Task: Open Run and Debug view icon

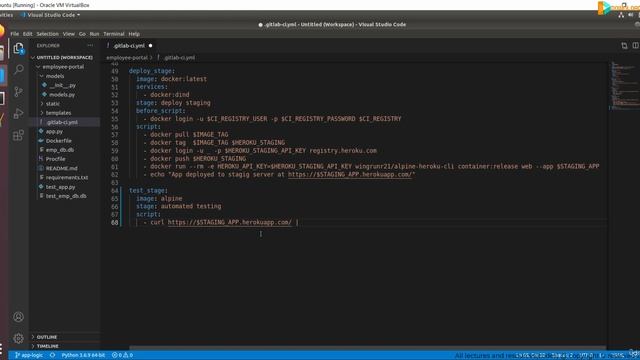Action: click(x=18, y=113)
